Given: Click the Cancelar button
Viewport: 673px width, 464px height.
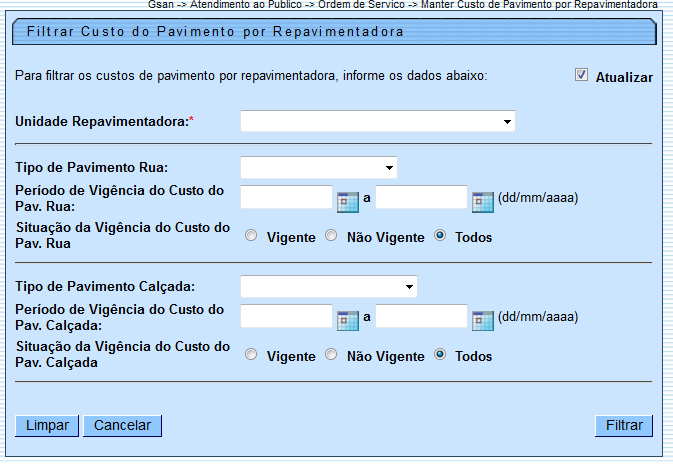Looking at the screenshot, I should pos(122,425).
